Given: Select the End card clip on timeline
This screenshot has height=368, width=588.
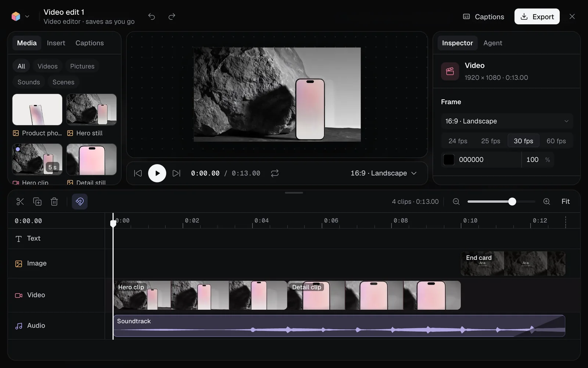Looking at the screenshot, I should 513,263.
